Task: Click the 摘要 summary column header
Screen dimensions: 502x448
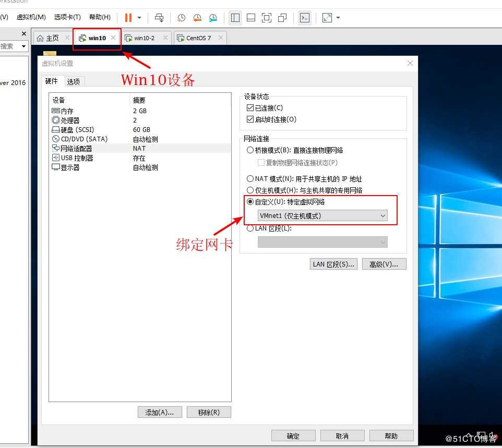Action: point(139,100)
